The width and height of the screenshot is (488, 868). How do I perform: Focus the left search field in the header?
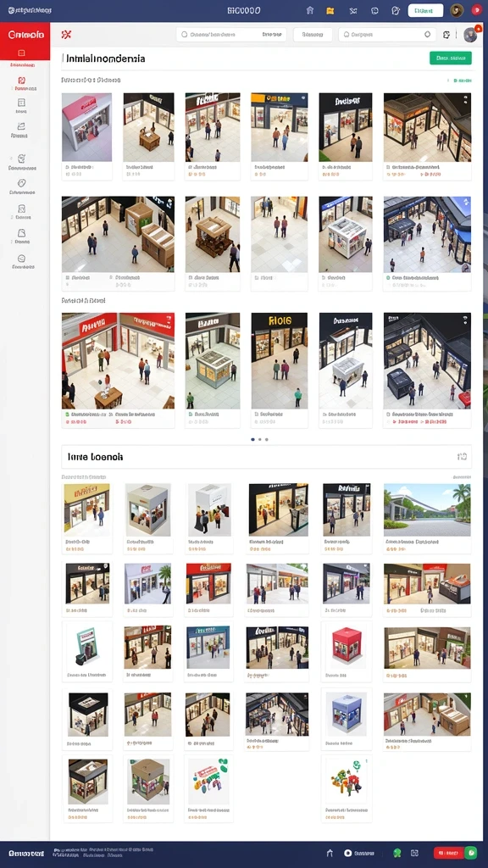point(231,34)
